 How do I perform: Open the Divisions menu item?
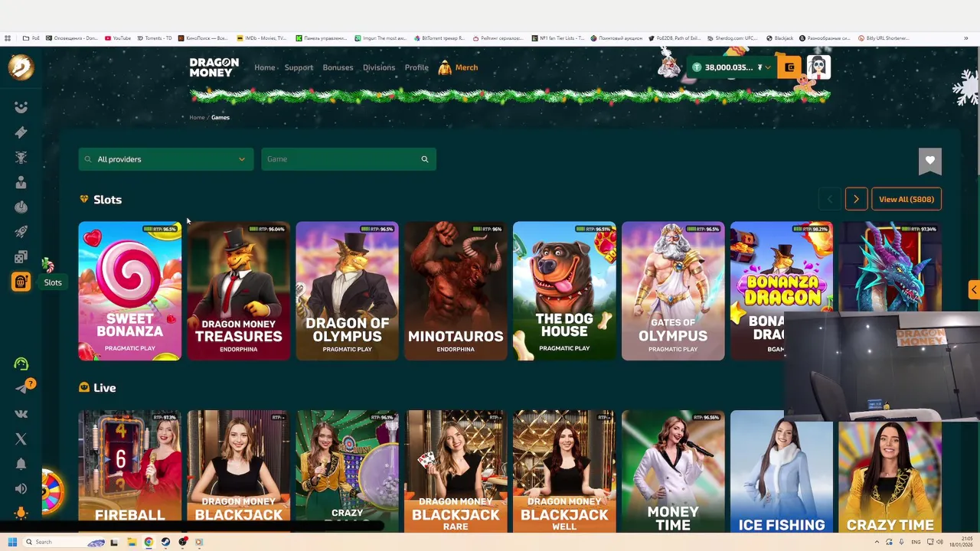click(379, 67)
